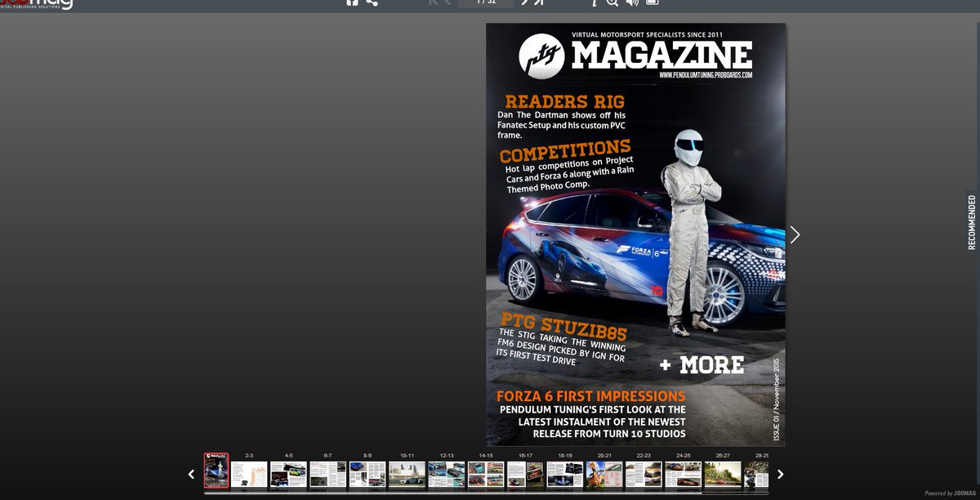
Task: Open pages 4-5 thumbnail
Action: click(288, 475)
